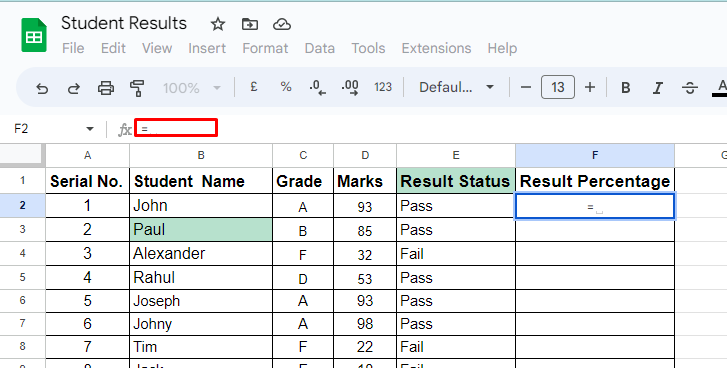
Task: Select column B header
Action: (201, 155)
